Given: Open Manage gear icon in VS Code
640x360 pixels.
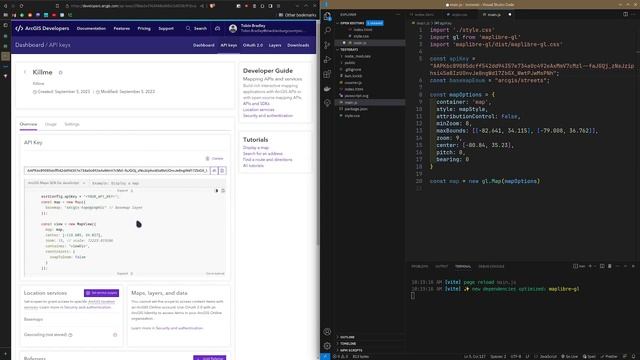Looking at the screenshot, I should tap(327, 346).
